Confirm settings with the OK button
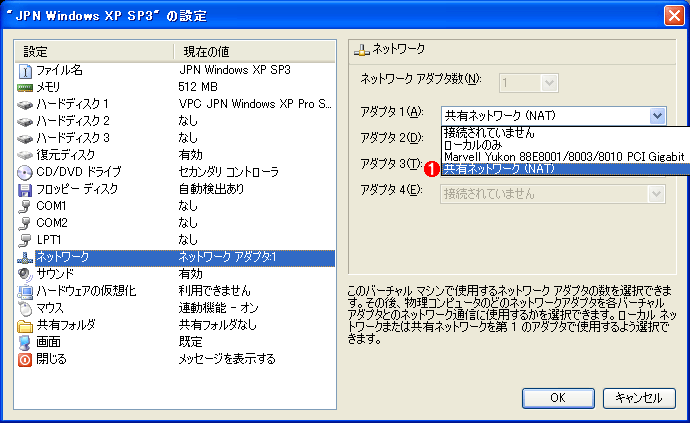Screen dimensions: 690x423 point(558,398)
